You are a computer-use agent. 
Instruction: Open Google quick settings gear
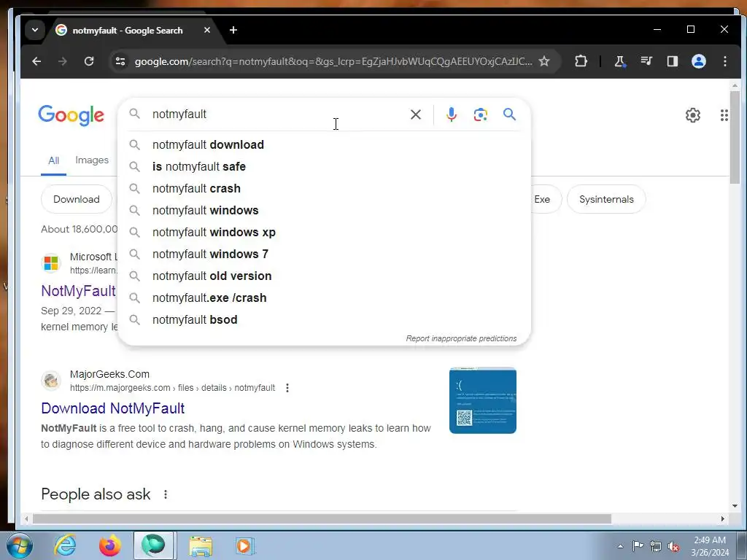point(693,114)
